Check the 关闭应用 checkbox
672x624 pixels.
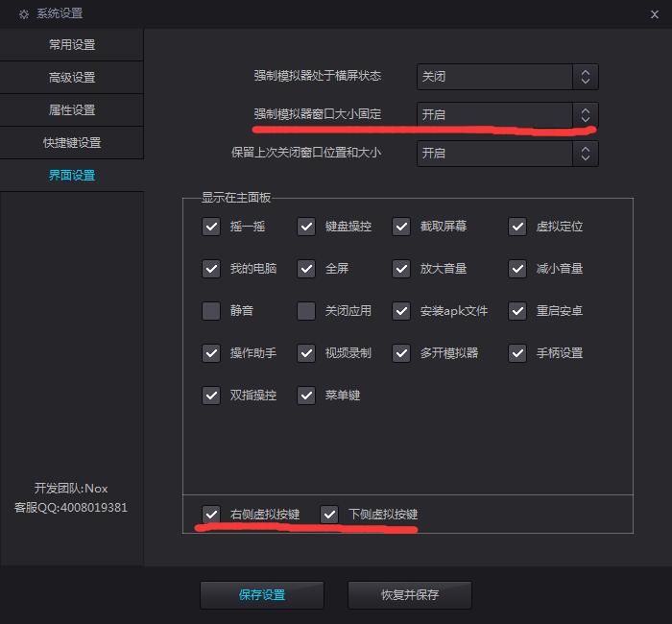306,311
